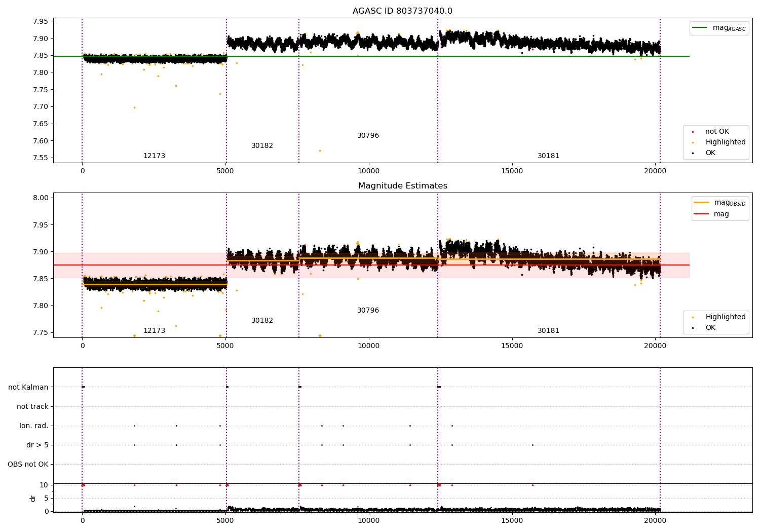Select obsid label 30796 in Magnitude Estimates plot

tap(368, 311)
